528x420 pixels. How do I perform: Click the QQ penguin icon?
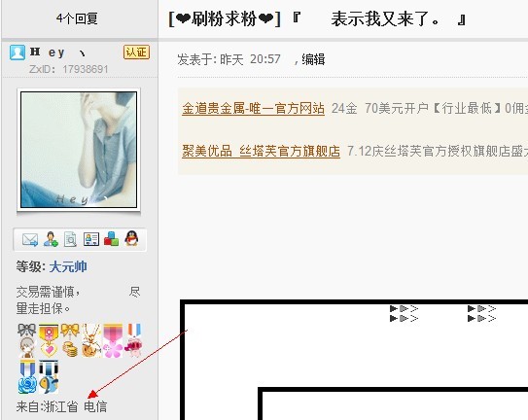[x=131, y=238]
